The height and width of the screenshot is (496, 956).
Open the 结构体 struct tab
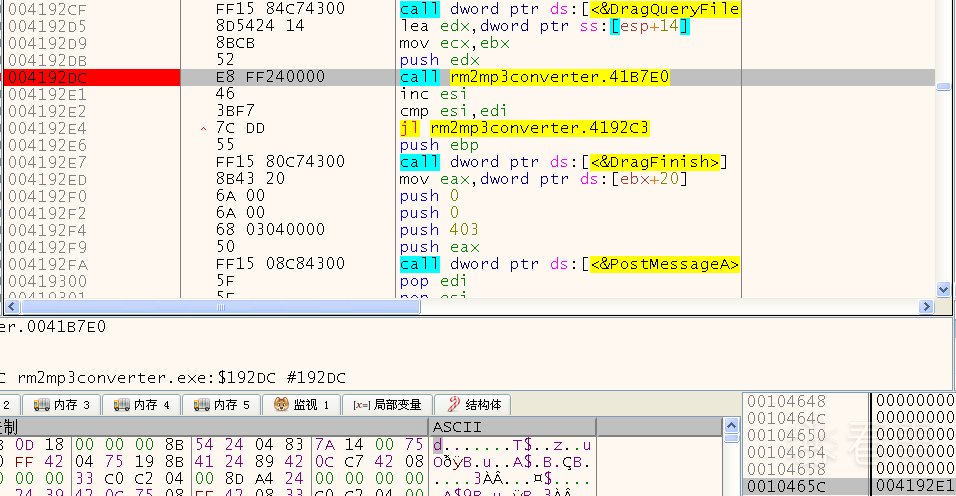(x=473, y=405)
